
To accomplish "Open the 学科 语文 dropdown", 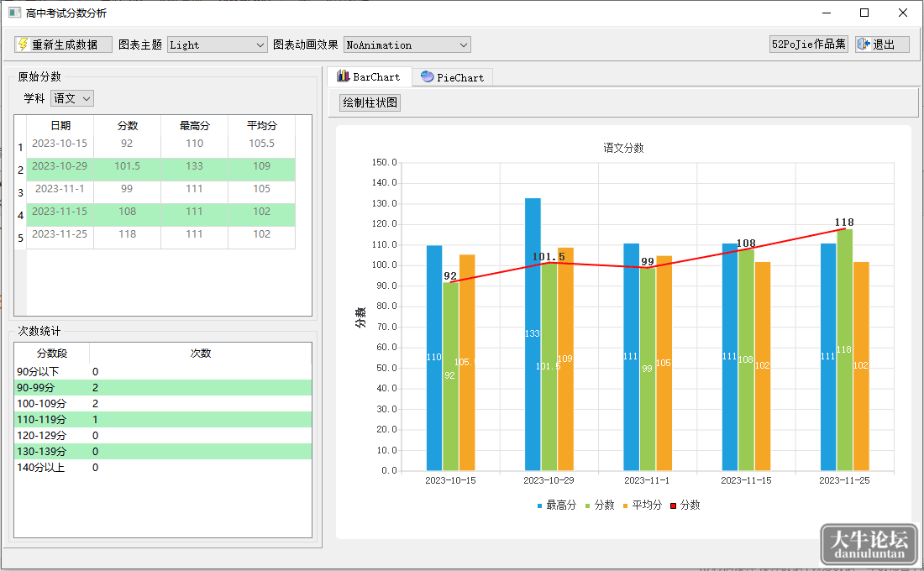I will (x=72, y=98).
